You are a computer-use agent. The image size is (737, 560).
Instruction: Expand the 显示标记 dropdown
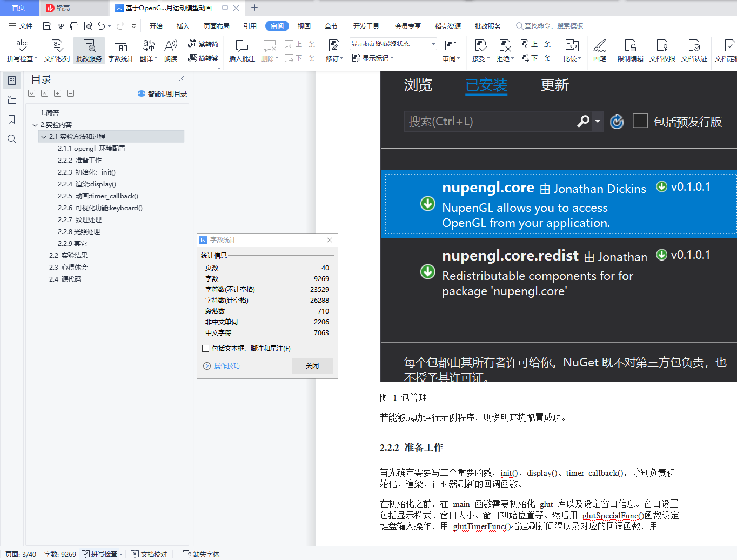(372, 58)
